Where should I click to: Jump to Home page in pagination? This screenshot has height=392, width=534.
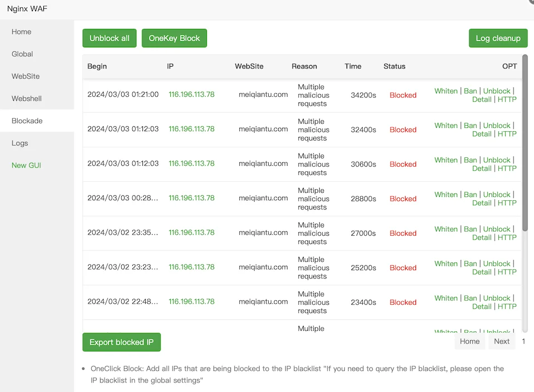[469, 341]
